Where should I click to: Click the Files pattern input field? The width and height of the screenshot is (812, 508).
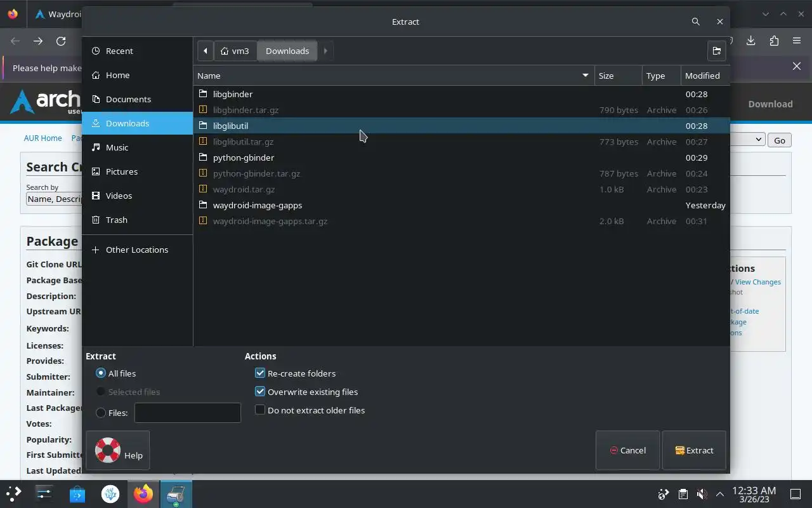188,413
